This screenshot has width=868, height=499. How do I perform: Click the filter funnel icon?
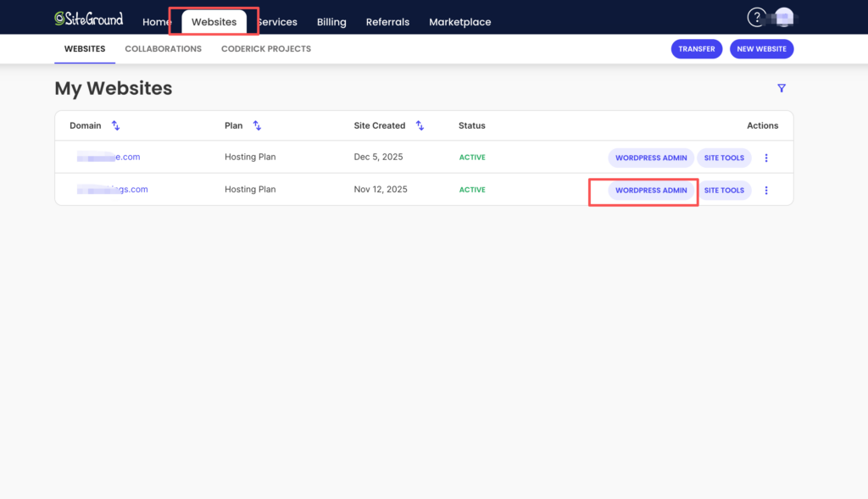click(x=782, y=88)
